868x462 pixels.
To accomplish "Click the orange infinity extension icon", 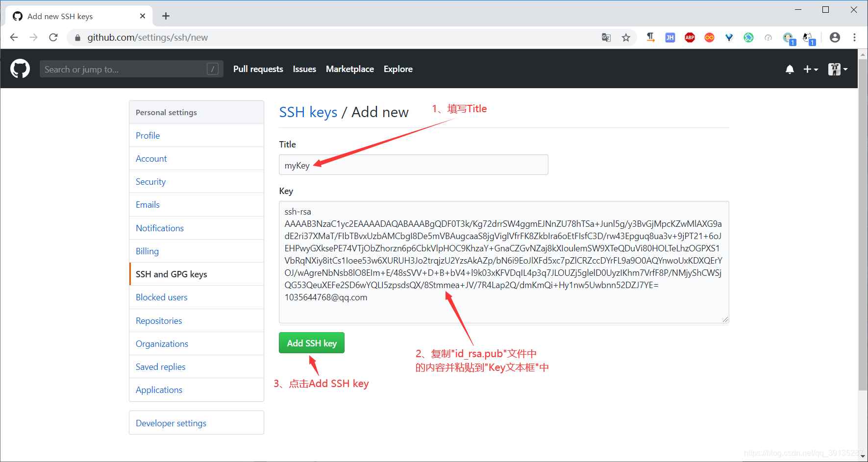I will pyautogui.click(x=709, y=38).
